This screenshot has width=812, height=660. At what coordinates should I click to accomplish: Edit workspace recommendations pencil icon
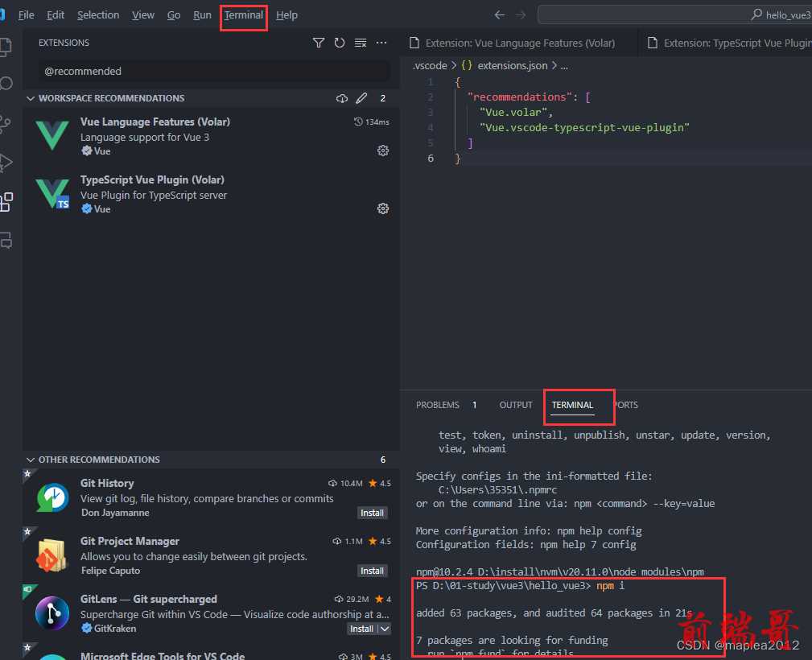pyautogui.click(x=361, y=98)
